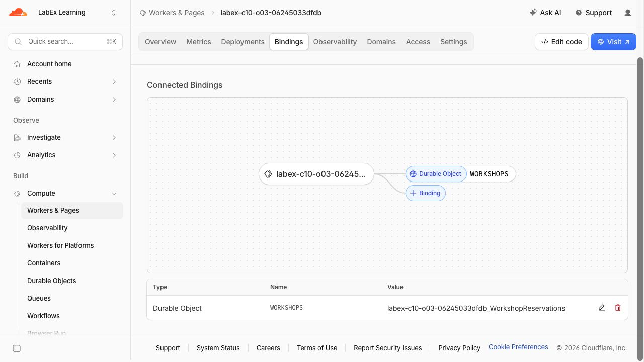Select the Bindings tab
The height and width of the screenshot is (362, 644).
click(x=289, y=42)
